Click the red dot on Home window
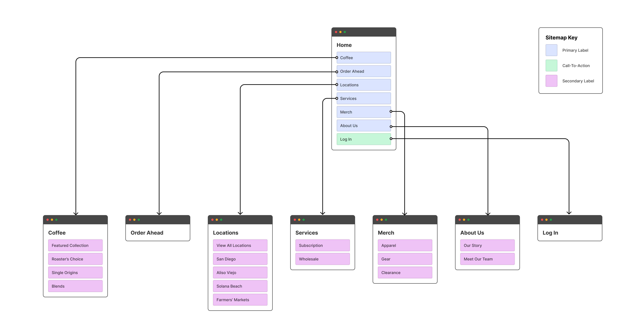Viewport: 644px width, 329px height. pos(336,32)
